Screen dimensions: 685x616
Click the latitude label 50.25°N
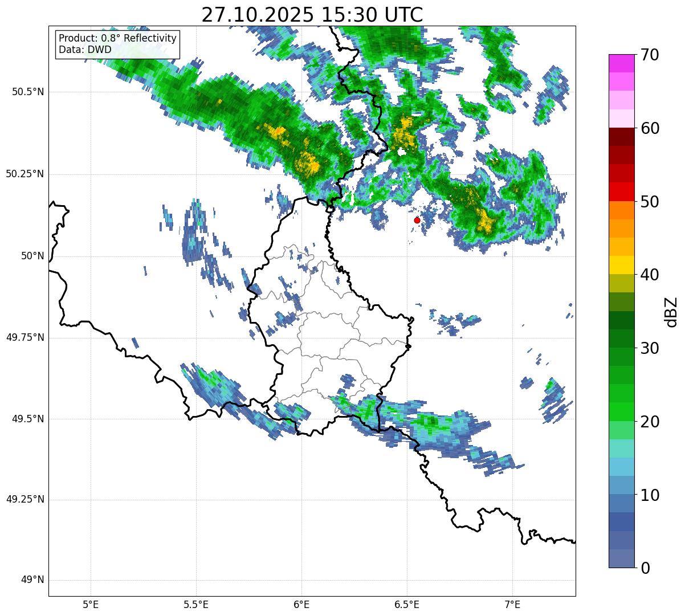[x=25, y=174]
